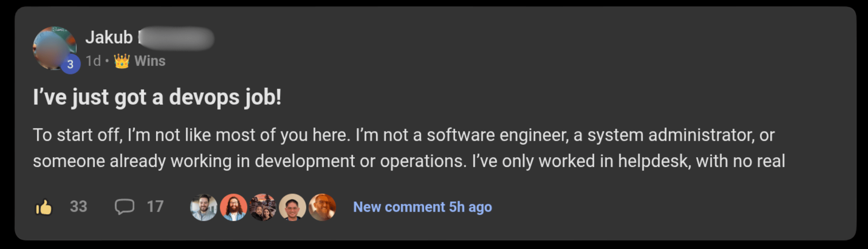
Task: Open the Wins category label
Action: [149, 61]
